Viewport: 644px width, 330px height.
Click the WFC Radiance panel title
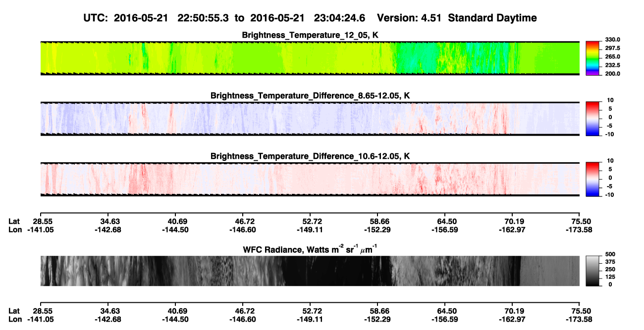[310, 250]
